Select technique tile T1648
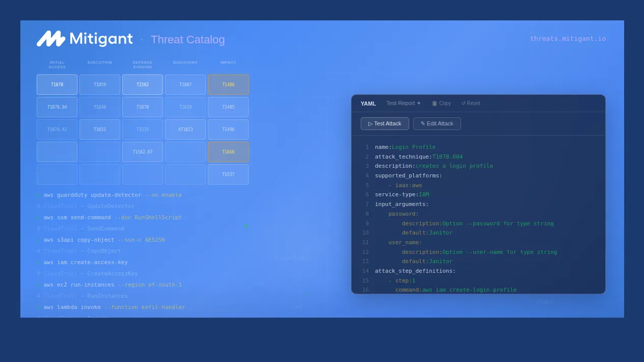 (x=100, y=107)
